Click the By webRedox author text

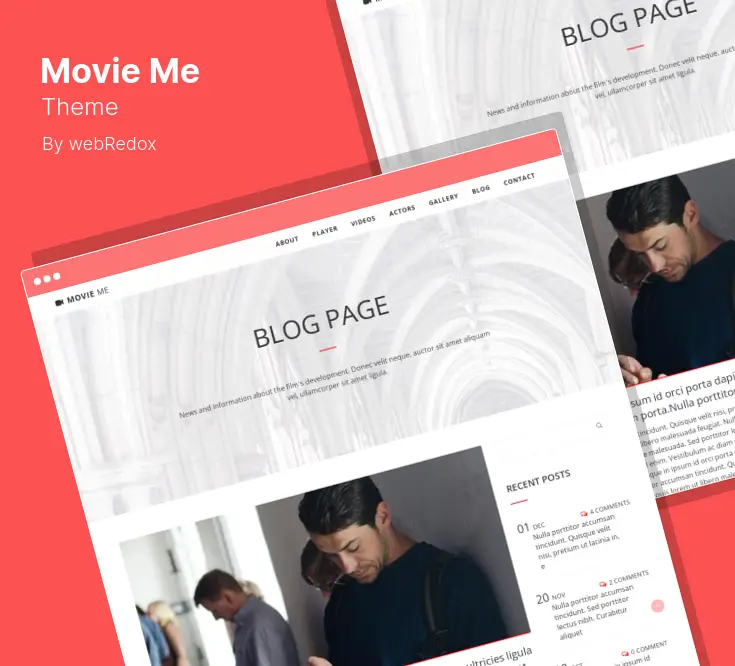99,144
